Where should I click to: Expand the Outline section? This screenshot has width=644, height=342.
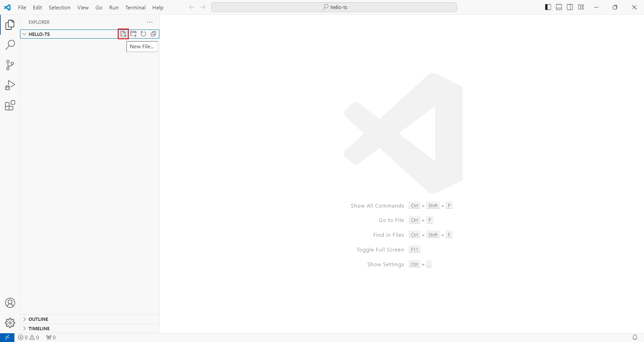click(38, 319)
